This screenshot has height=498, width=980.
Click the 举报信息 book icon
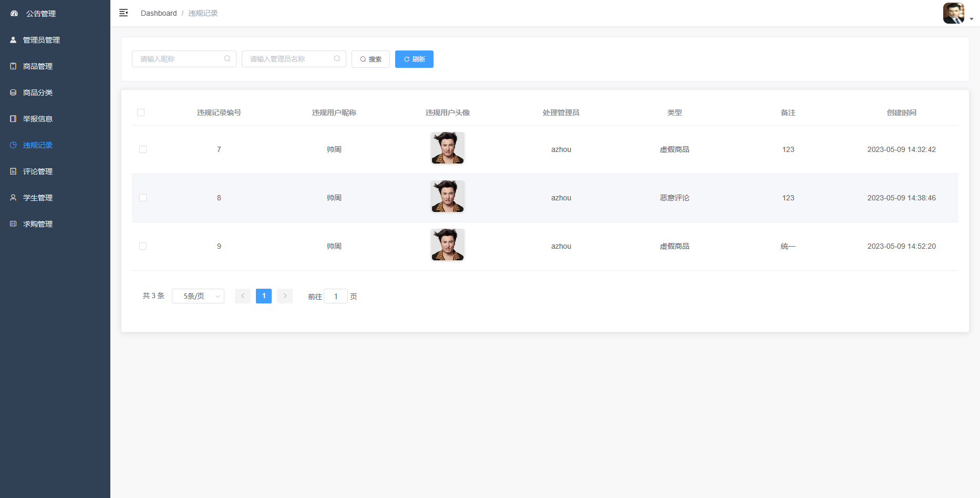[13, 119]
